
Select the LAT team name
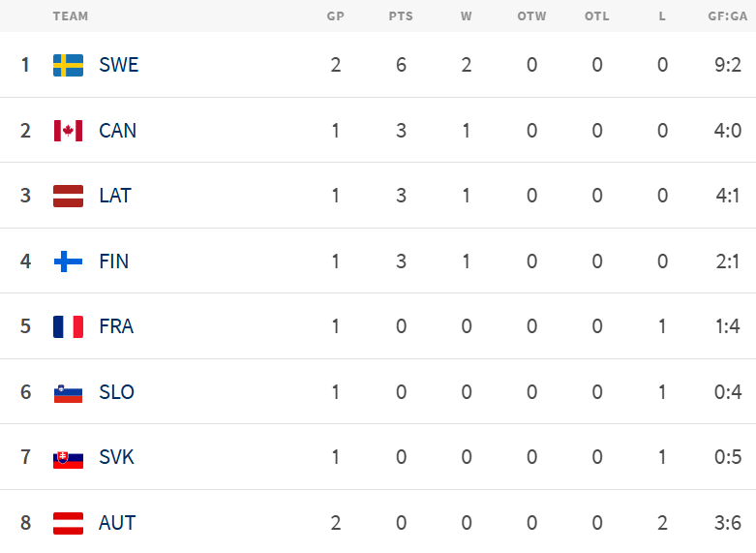point(115,196)
